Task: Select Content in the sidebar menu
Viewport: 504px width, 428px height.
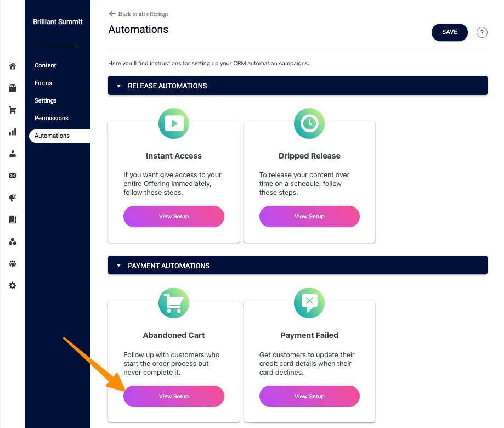Action: 45,65
